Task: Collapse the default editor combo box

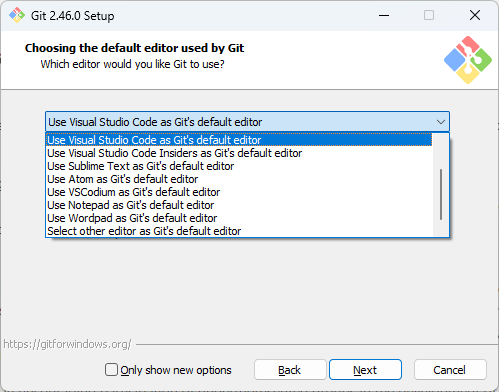Action: coord(247,122)
